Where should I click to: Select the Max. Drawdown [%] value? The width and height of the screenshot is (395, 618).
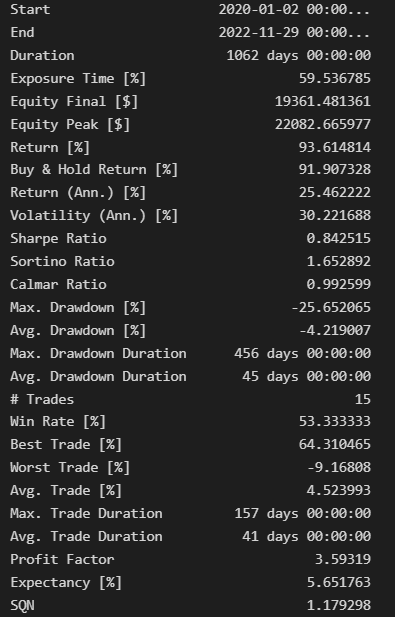point(331,307)
